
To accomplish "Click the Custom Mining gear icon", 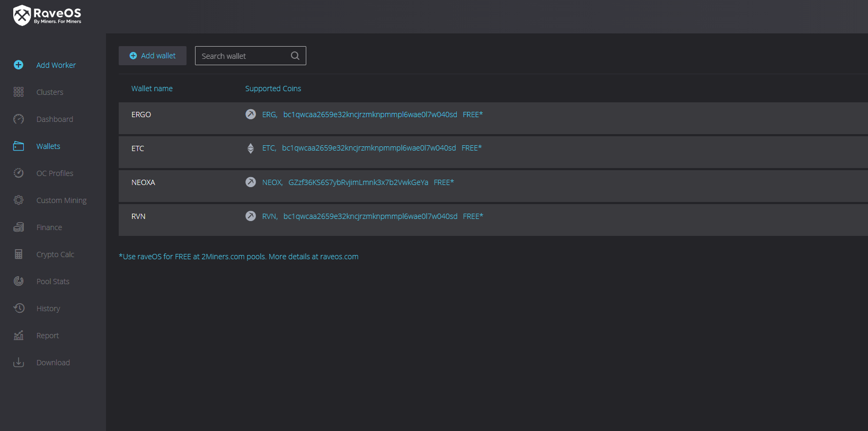I will pyautogui.click(x=19, y=200).
